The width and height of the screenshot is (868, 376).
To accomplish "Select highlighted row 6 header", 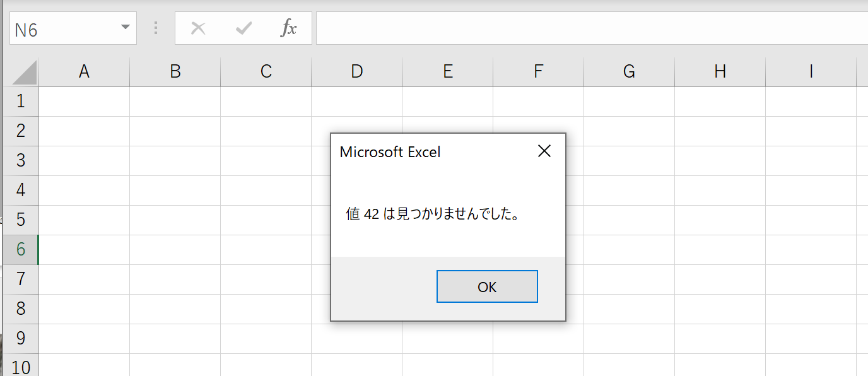I will tap(21, 249).
